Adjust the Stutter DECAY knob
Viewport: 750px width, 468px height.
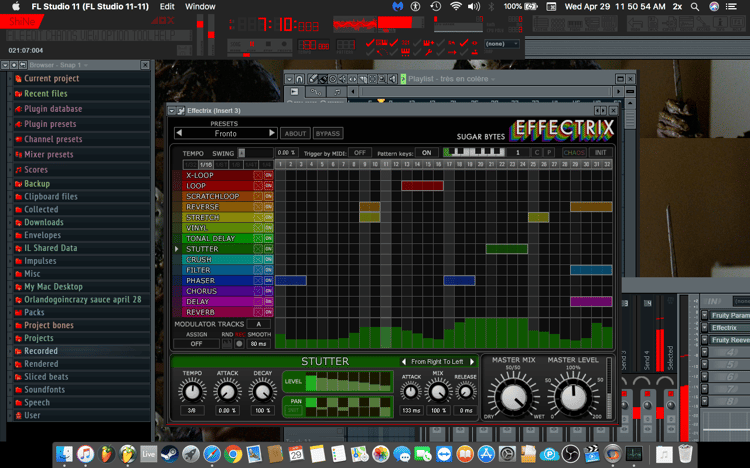point(262,392)
